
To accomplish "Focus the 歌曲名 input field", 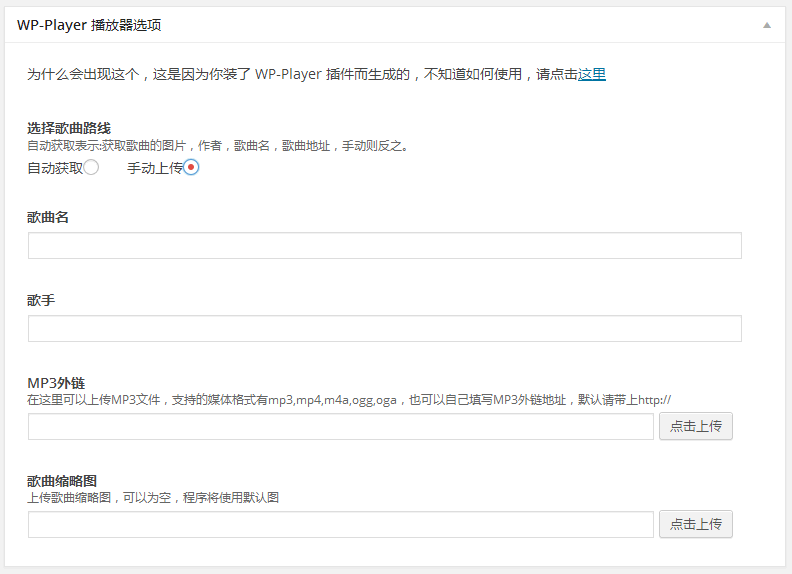I will click(385, 246).
